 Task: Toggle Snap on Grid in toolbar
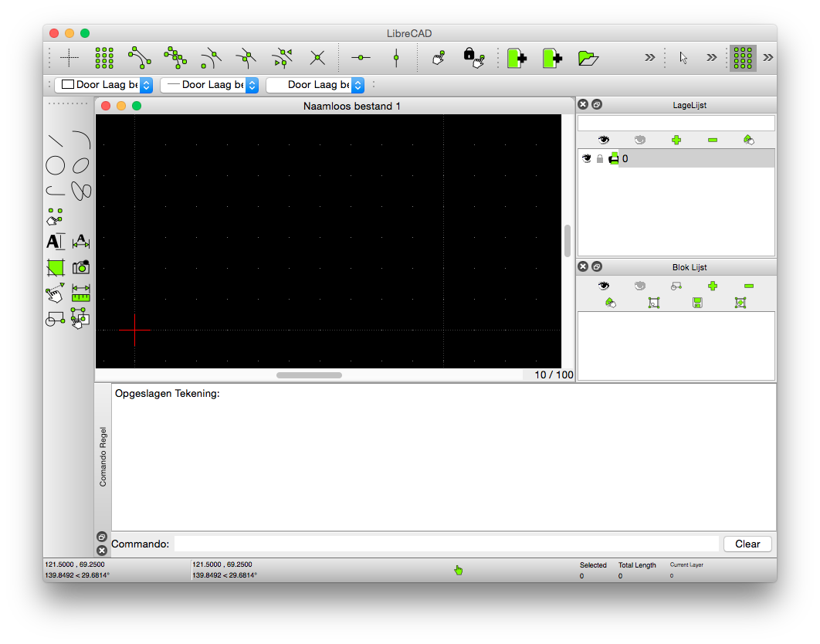(104, 58)
